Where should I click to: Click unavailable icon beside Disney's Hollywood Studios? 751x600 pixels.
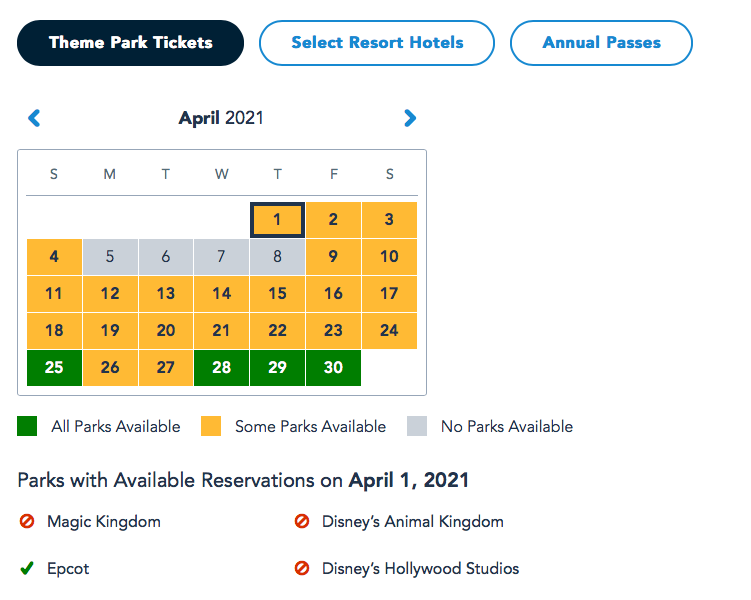(x=301, y=569)
